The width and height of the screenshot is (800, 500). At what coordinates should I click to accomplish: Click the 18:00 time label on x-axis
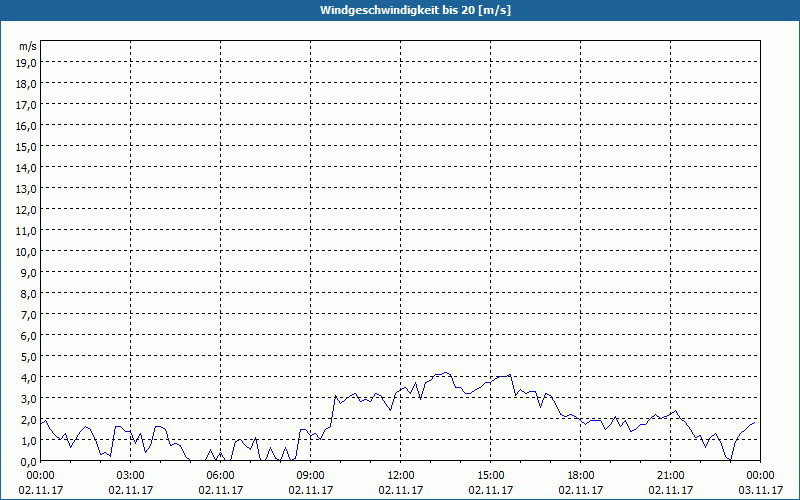[580, 476]
